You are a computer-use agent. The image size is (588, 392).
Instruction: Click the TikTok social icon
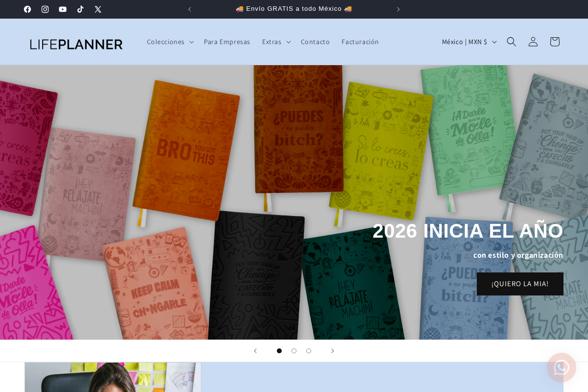80,9
